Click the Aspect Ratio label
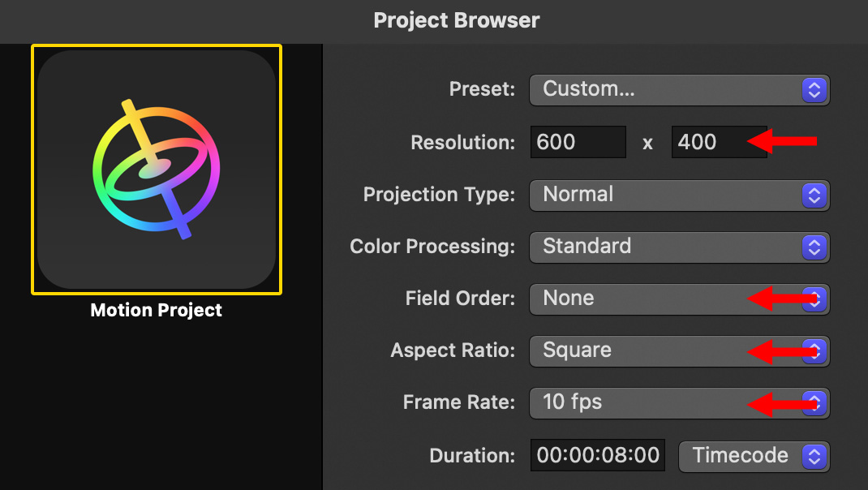This screenshot has height=490, width=868. pos(453,350)
